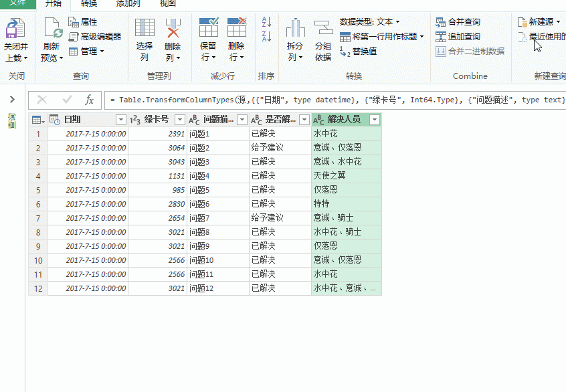
Task: Select the cell 特特
Action: [x=346, y=204]
